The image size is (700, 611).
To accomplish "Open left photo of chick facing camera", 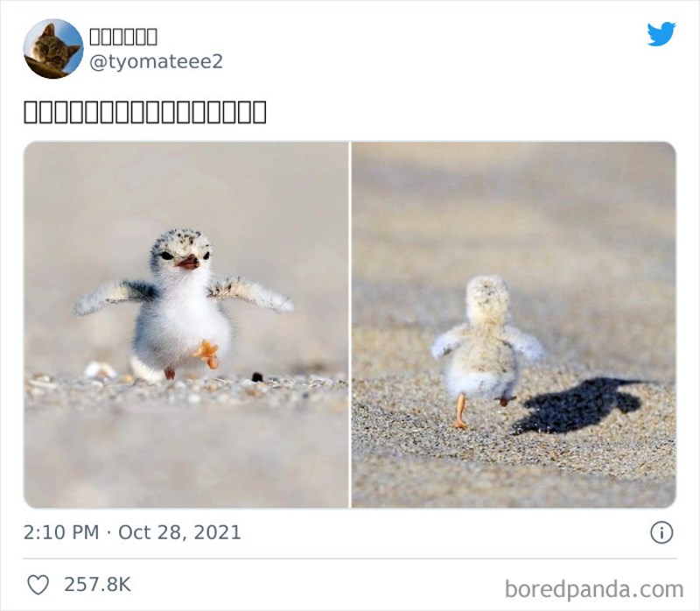I will point(185,325).
